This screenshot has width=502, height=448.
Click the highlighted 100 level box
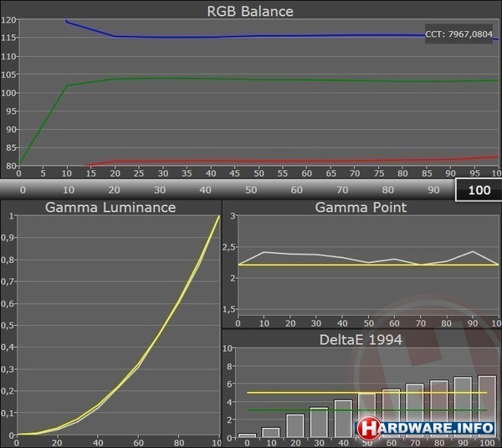coord(479,190)
